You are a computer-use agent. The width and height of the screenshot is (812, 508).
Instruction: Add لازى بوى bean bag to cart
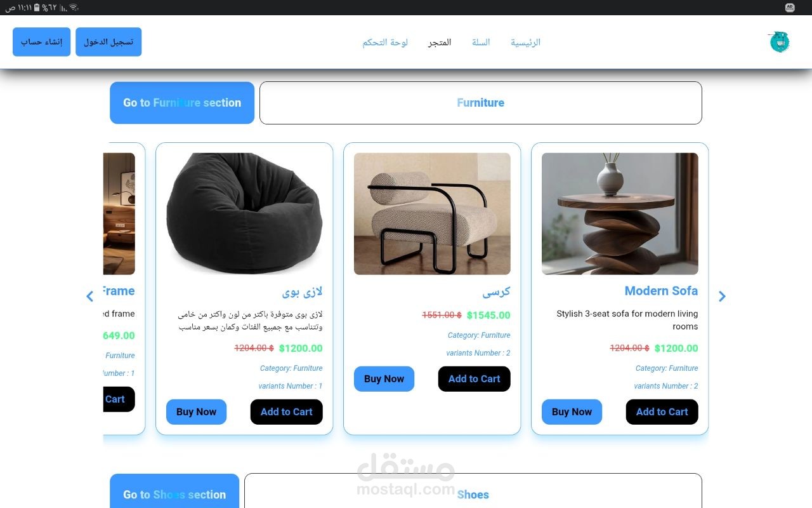(286, 412)
